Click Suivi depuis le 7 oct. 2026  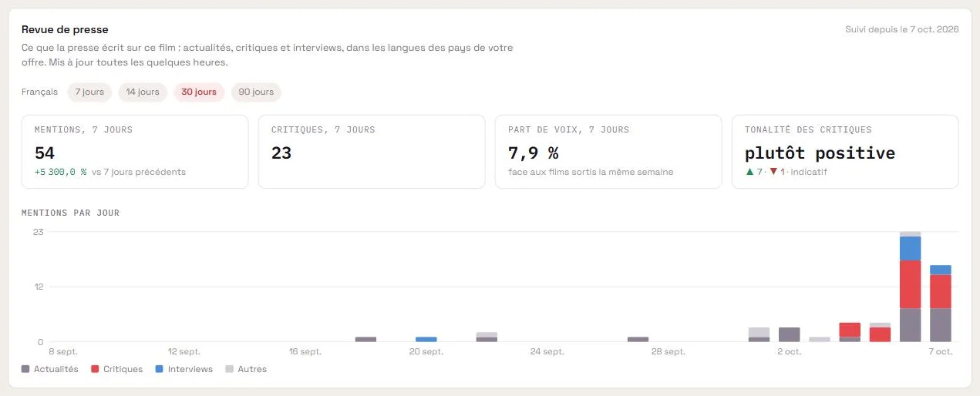pos(902,29)
